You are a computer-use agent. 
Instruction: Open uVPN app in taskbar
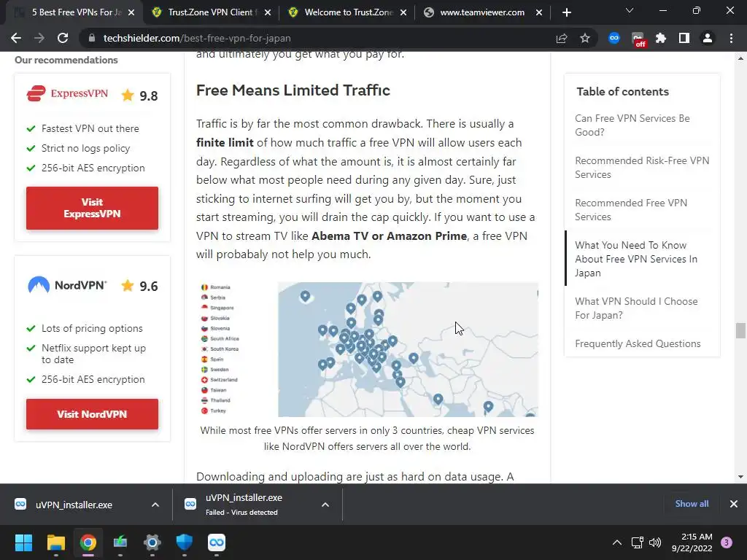tap(216, 542)
